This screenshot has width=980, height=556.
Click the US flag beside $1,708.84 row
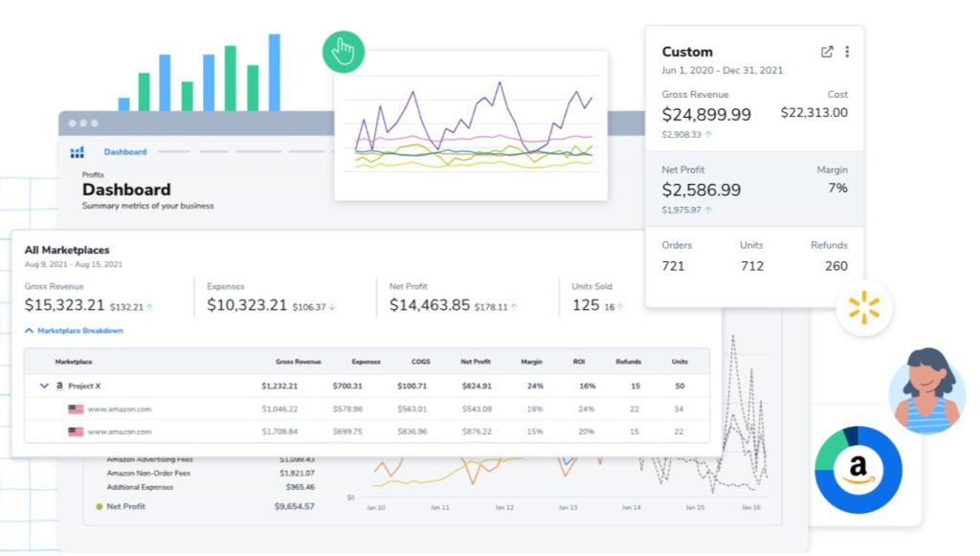point(76,432)
